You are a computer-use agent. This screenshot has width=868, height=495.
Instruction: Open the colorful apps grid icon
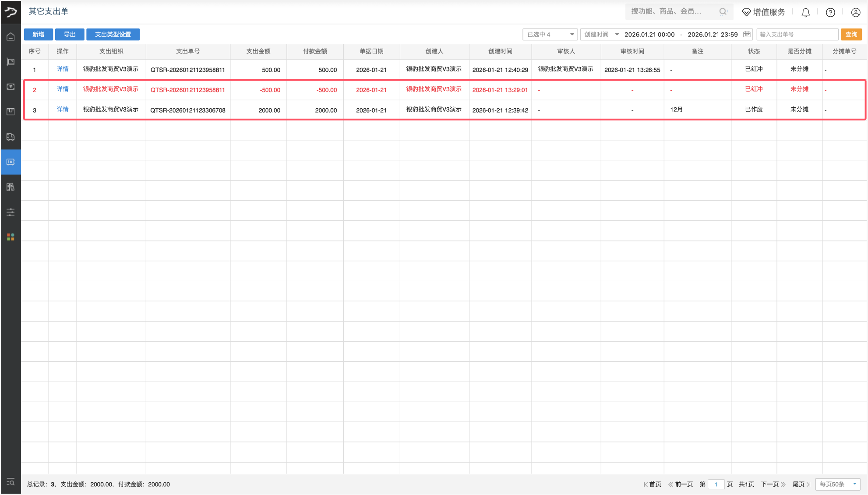pos(11,237)
